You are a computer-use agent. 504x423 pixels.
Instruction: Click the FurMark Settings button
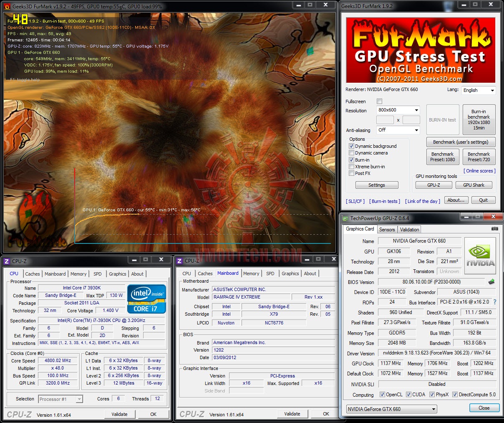click(x=377, y=185)
